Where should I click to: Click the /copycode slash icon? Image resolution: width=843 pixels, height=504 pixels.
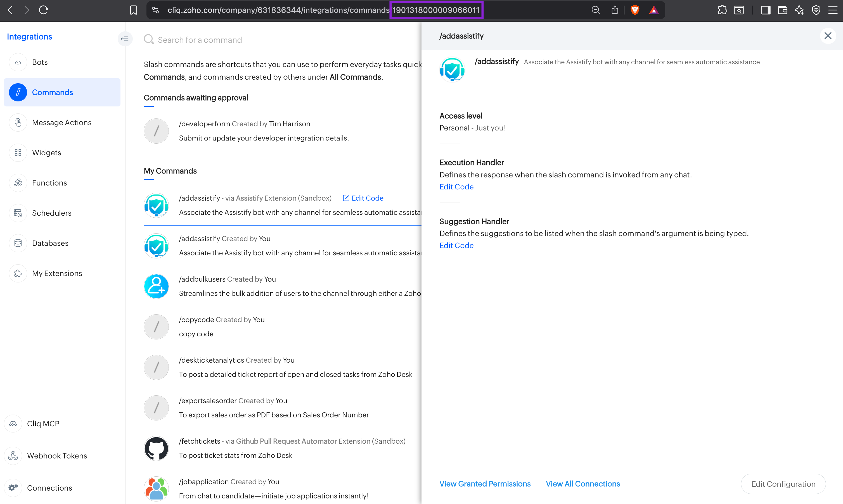[x=156, y=327]
